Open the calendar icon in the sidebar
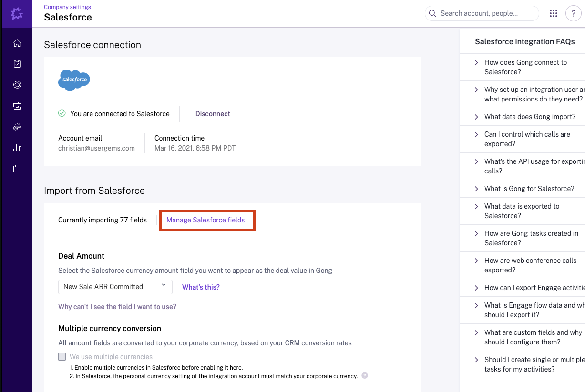This screenshot has width=585, height=392. pyautogui.click(x=17, y=169)
